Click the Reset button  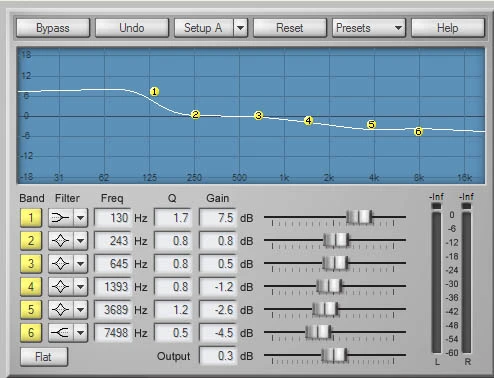(290, 28)
